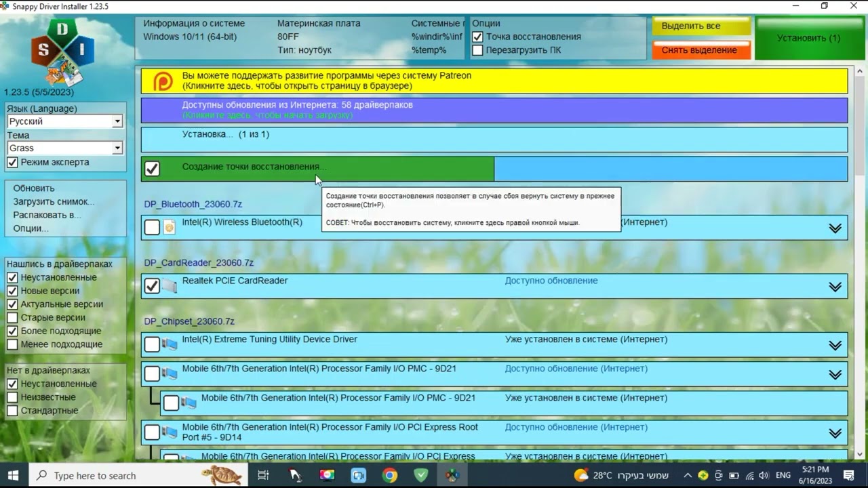Click the Обновить menu item
The image size is (868, 488).
tap(34, 188)
